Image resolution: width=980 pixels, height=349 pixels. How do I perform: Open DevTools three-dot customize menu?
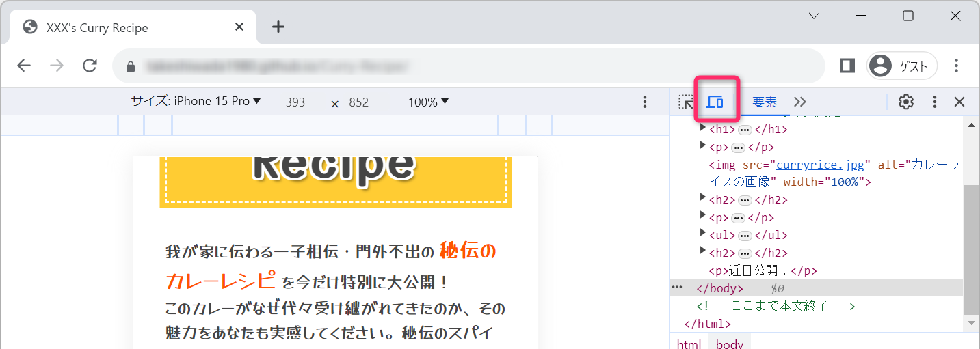click(935, 102)
